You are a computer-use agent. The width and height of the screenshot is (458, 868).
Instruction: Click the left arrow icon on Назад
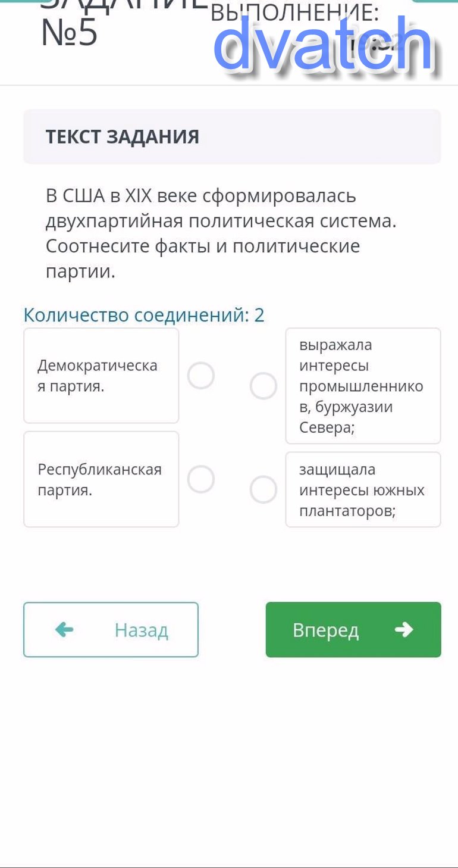pyautogui.click(x=64, y=629)
